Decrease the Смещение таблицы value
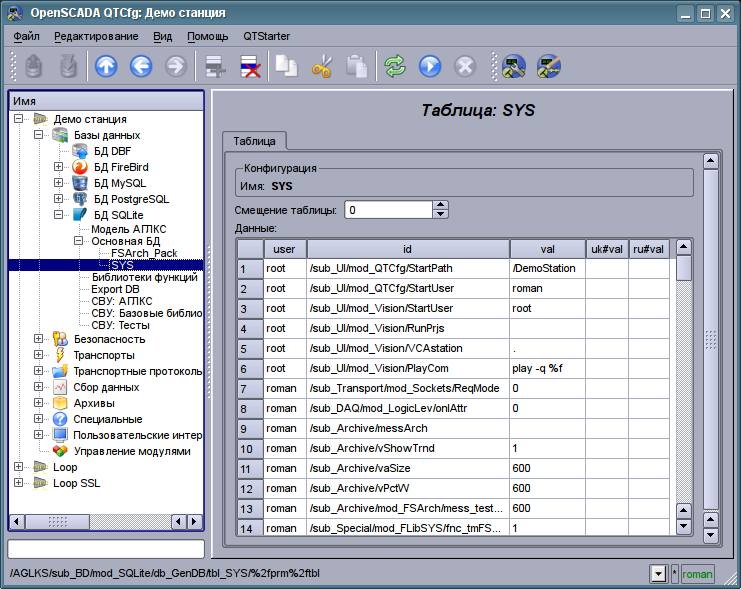Screen dimensions: 741x589 [x=440, y=214]
